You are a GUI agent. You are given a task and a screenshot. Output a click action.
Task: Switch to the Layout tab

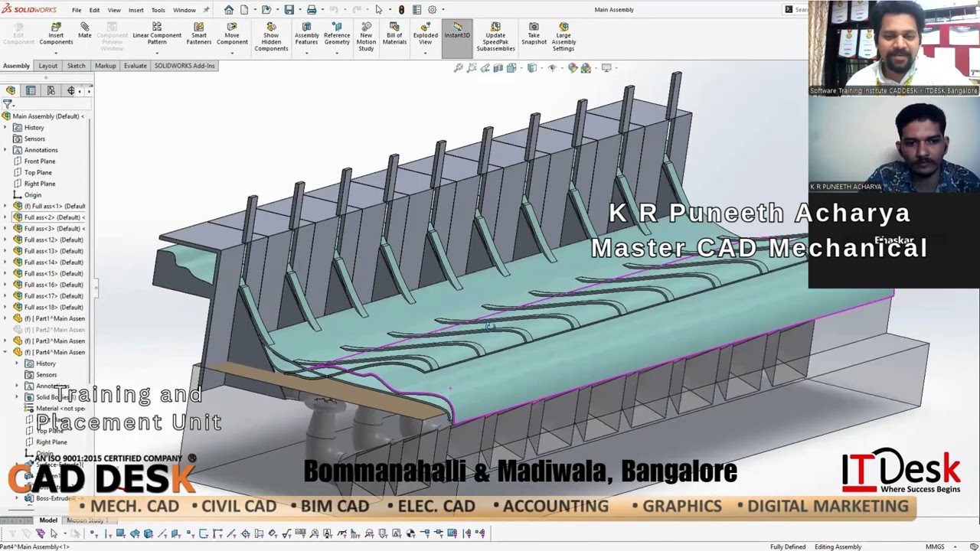point(47,66)
